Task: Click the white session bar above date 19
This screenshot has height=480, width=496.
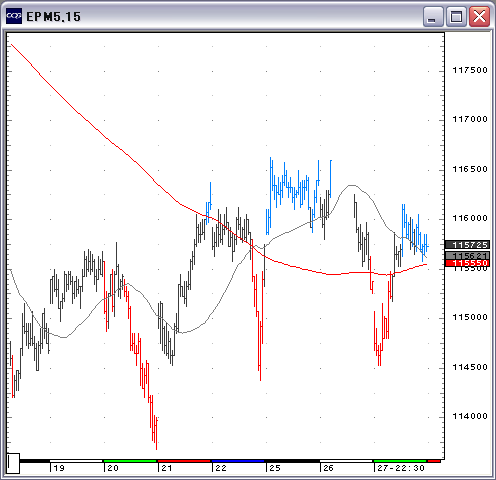Action: [76, 461]
